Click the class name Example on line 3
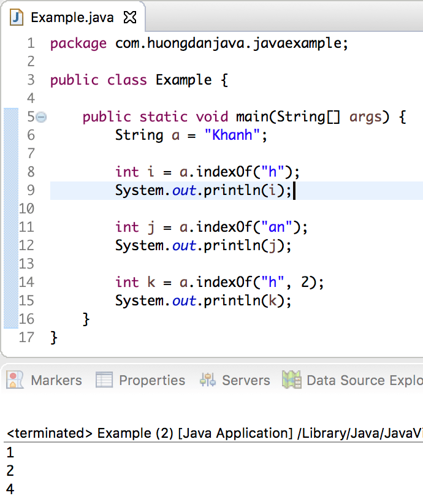Image resolution: width=423 pixels, height=504 pixels. point(183,80)
